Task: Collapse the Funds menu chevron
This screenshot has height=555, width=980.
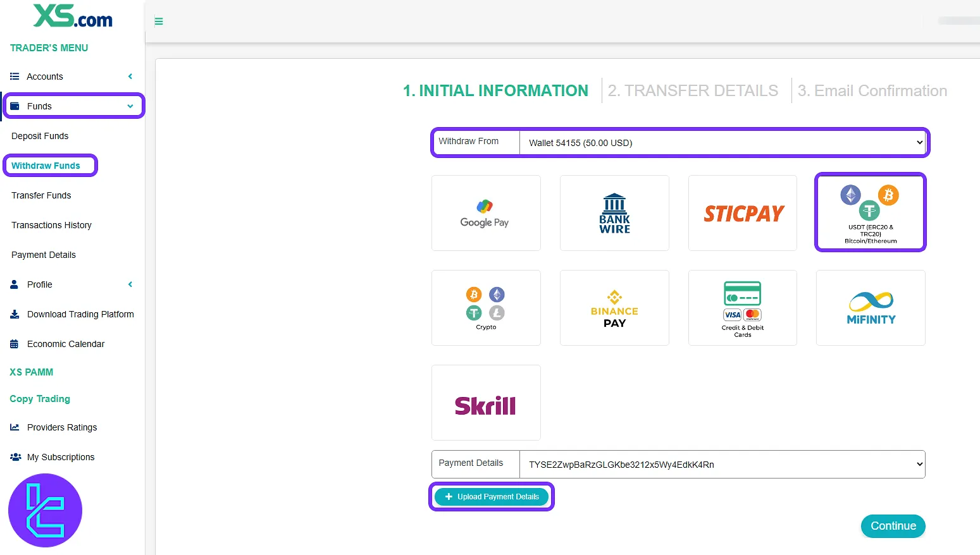Action: [130, 106]
